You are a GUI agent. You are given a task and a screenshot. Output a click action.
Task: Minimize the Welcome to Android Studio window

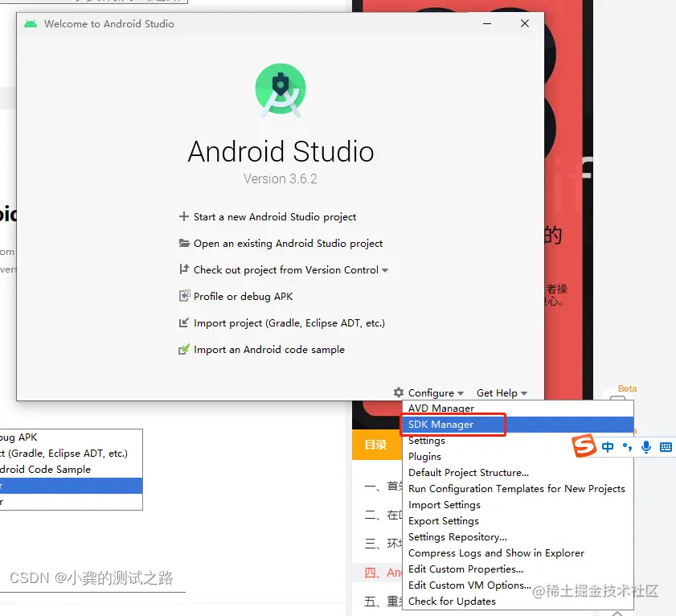pos(487,24)
